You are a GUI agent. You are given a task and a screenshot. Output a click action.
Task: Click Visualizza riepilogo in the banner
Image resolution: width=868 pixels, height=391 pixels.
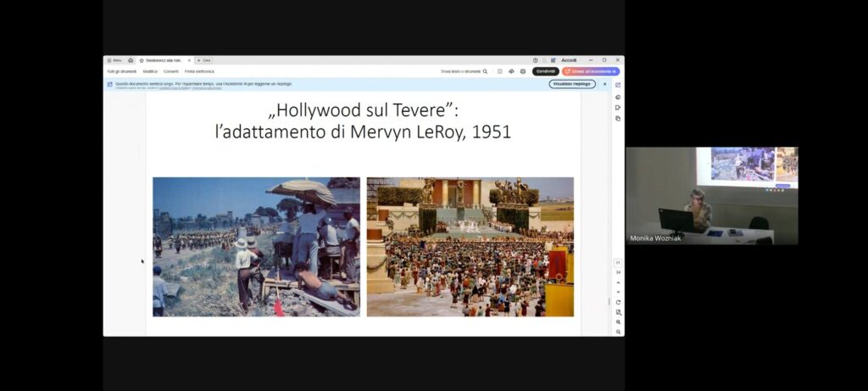[571, 84]
